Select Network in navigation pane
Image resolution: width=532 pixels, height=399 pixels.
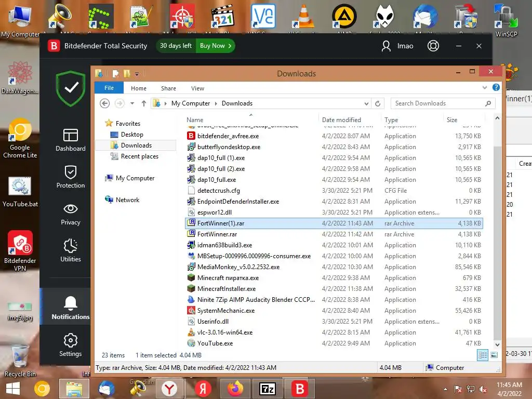coord(127,200)
